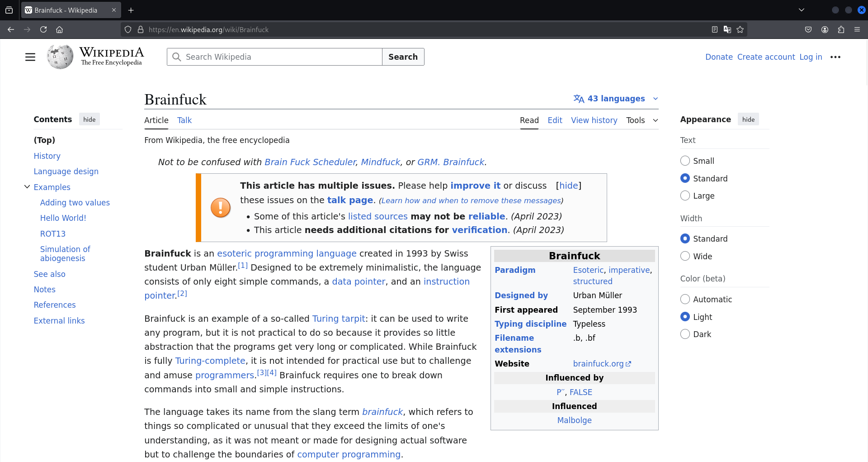
Task: Click the Search button
Action: (403, 57)
